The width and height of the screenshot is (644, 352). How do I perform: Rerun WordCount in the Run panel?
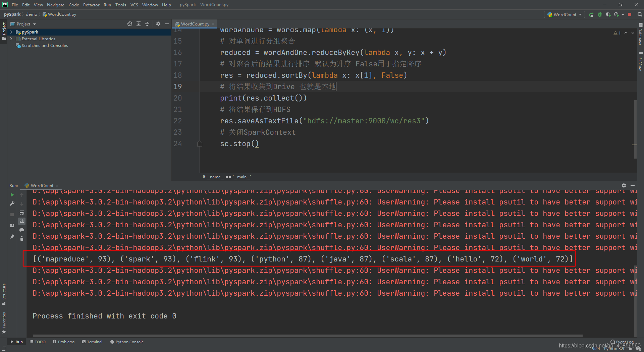[x=12, y=195]
